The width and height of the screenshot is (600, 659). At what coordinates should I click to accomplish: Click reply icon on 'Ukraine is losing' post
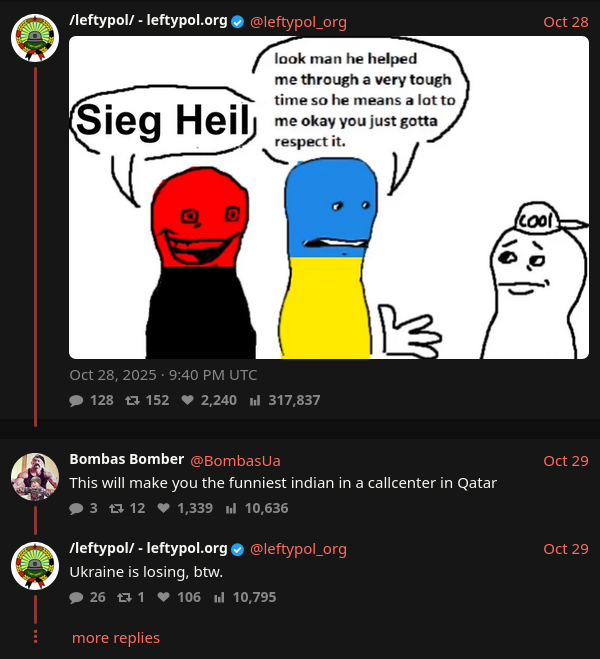point(76,597)
